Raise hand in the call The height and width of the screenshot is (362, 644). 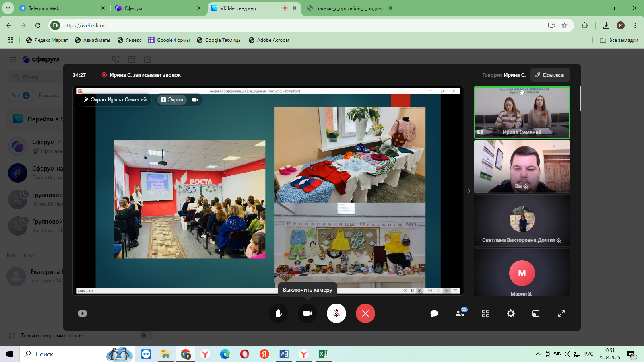pyautogui.click(x=279, y=313)
